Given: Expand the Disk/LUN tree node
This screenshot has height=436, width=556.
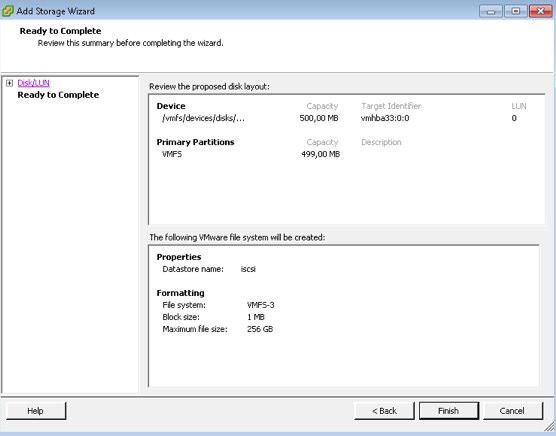Looking at the screenshot, I should [10, 83].
